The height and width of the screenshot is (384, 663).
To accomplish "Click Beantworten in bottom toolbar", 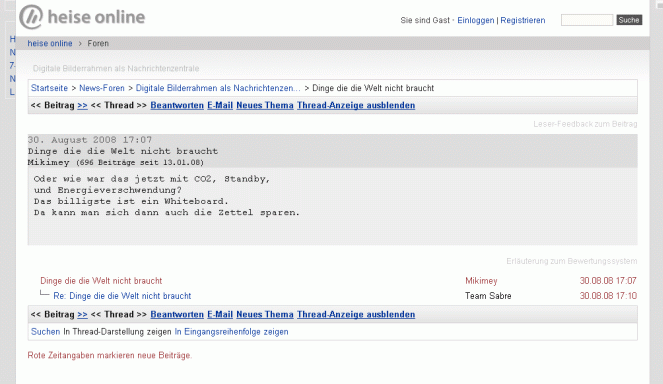I will (177, 315).
